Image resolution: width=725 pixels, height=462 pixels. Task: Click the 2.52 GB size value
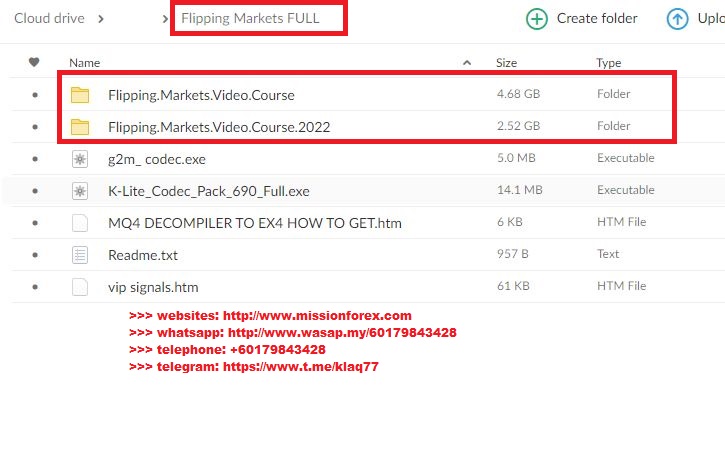pos(518,126)
